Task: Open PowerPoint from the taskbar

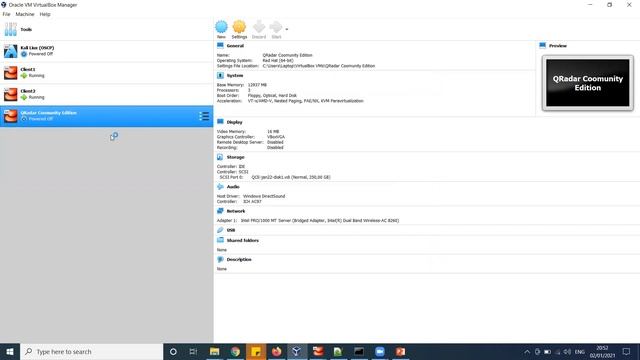Action: 400,351
